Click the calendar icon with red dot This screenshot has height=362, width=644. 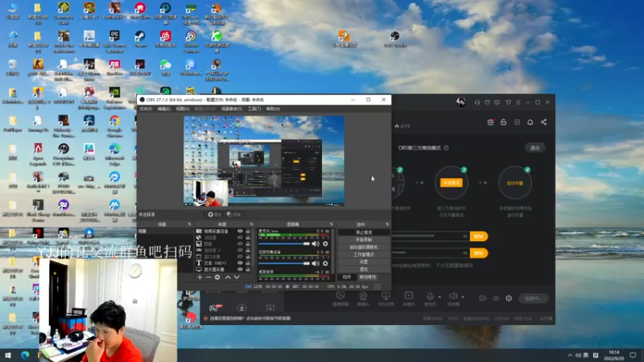(x=490, y=122)
